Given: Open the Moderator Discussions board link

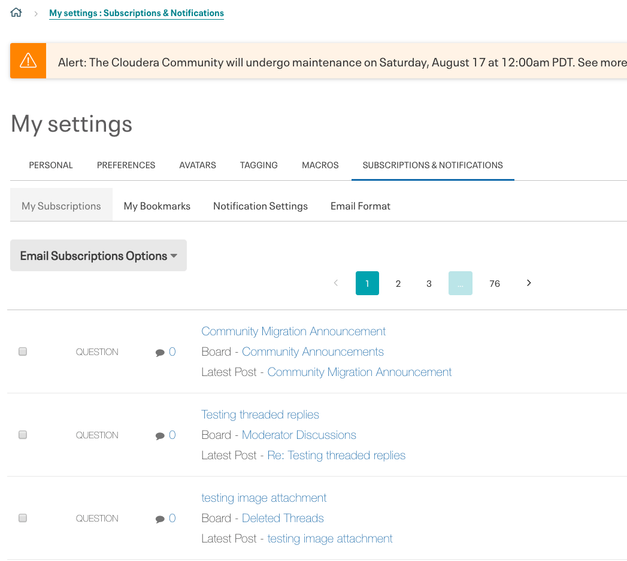Looking at the screenshot, I should point(299,435).
